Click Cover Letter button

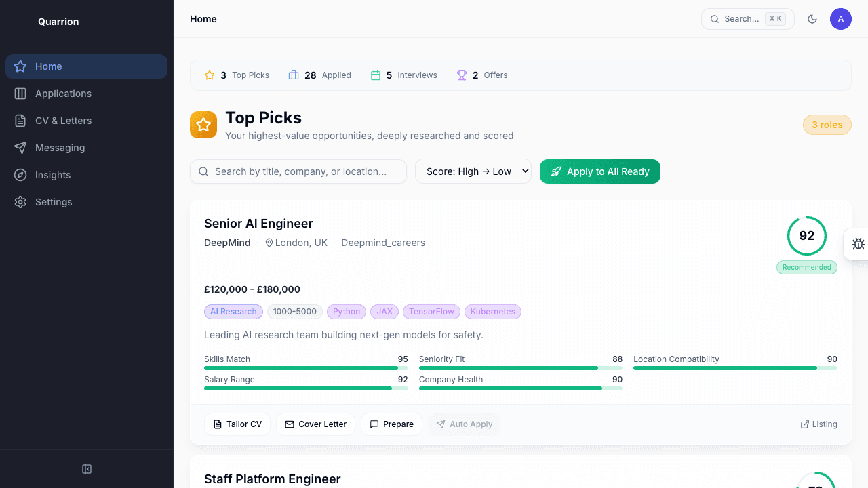tap(315, 424)
